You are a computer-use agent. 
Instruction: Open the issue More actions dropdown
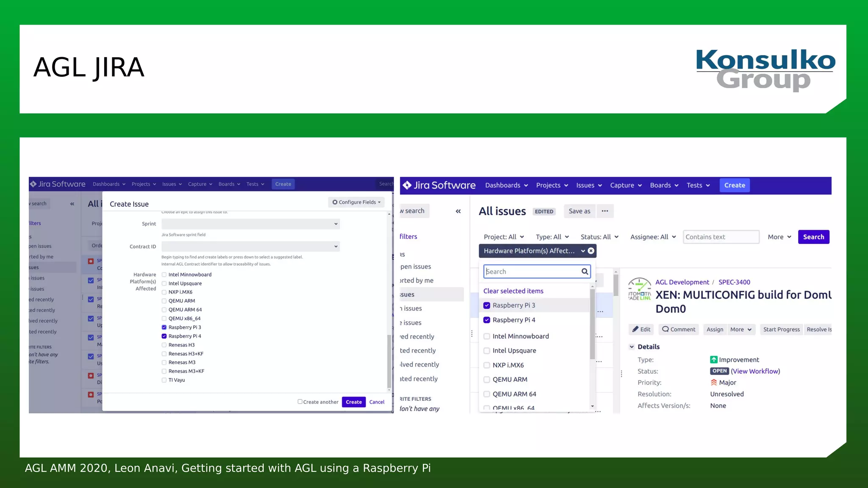pos(741,329)
